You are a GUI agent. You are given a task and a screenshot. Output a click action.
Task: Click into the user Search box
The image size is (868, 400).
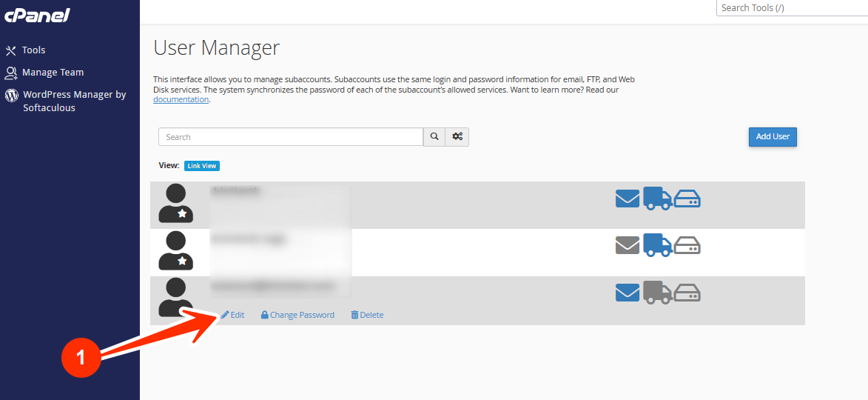click(x=291, y=137)
